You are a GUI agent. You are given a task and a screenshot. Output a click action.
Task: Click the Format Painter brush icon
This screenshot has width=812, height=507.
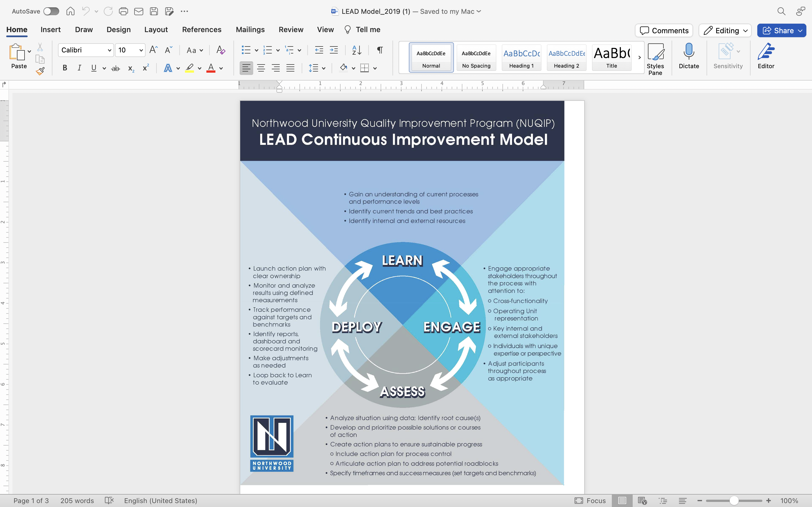pyautogui.click(x=40, y=71)
